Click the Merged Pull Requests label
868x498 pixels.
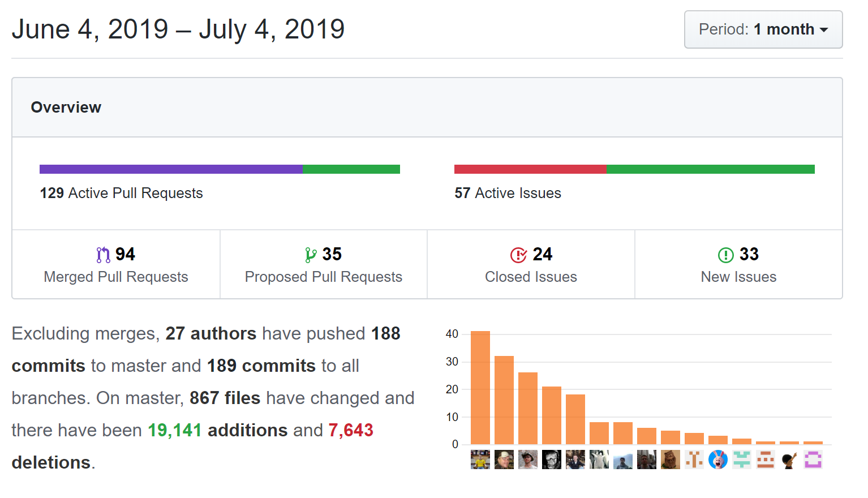point(115,277)
